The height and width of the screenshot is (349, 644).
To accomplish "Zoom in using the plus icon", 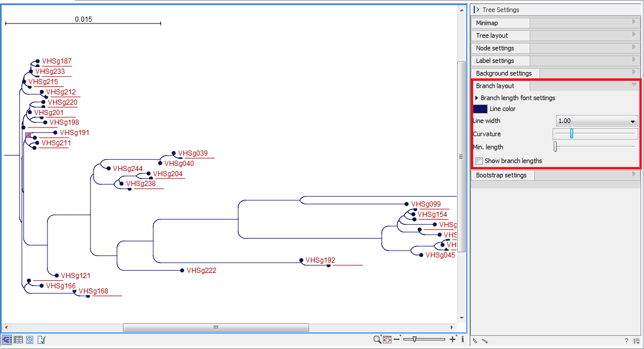I will [452, 339].
